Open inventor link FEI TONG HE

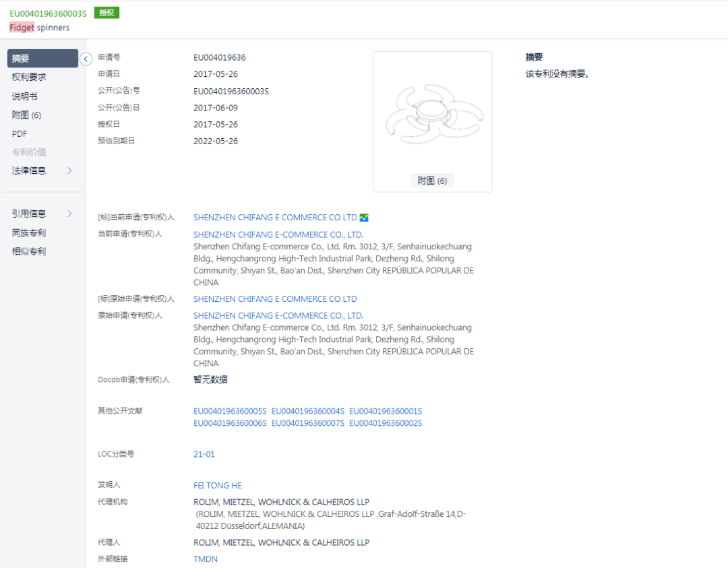point(218,485)
